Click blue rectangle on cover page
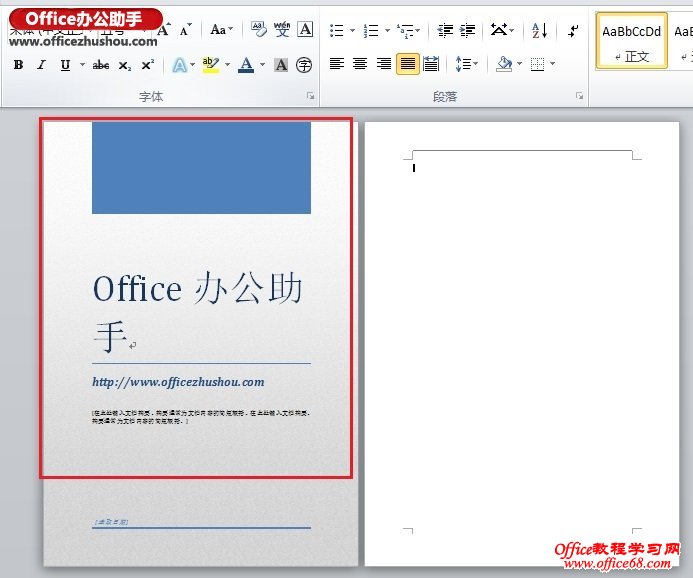 201,168
